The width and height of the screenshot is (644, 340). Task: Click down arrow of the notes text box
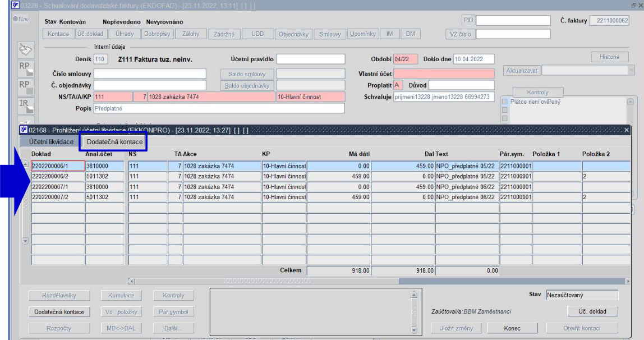pyautogui.click(x=414, y=330)
